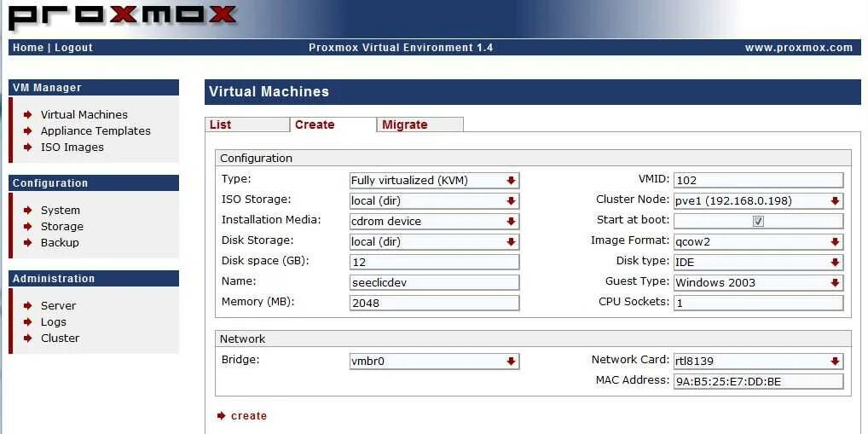Image resolution: width=868 pixels, height=434 pixels.
Task: Click the Name input field
Action: (435, 283)
